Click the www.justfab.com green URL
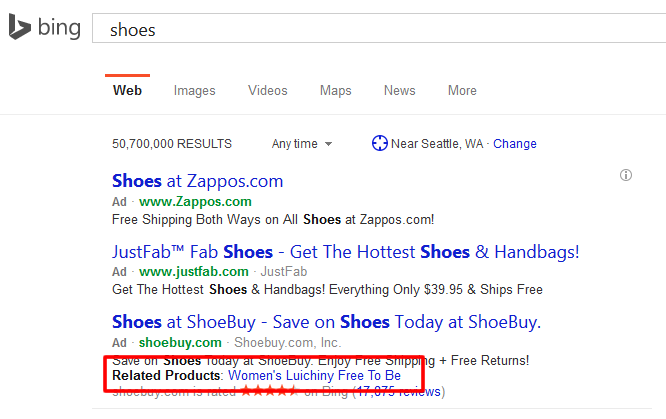Viewport: 666px width, 419px height. coord(194,271)
